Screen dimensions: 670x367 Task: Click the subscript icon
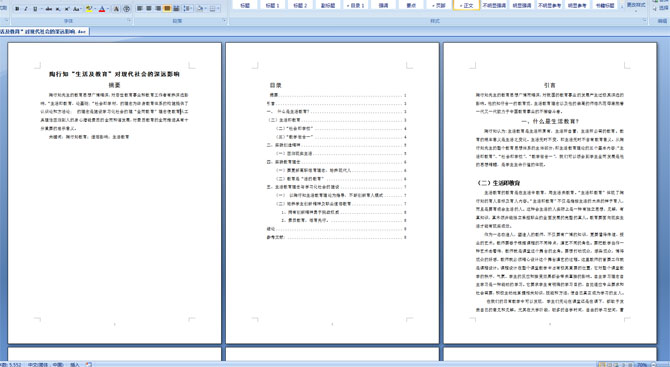click(58, 9)
